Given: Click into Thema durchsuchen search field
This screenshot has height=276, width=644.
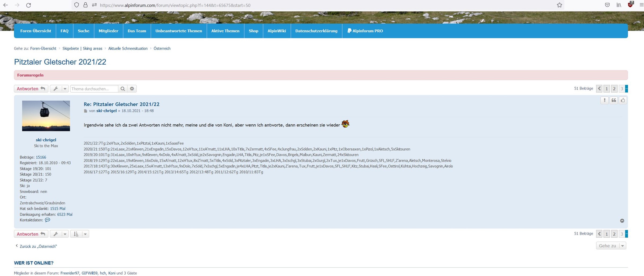Looking at the screenshot, I should click(x=94, y=89).
